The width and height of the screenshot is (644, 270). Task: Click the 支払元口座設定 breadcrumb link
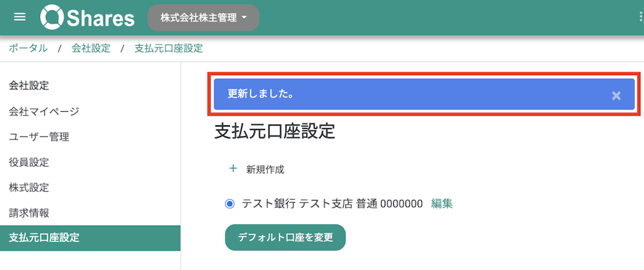(168, 49)
